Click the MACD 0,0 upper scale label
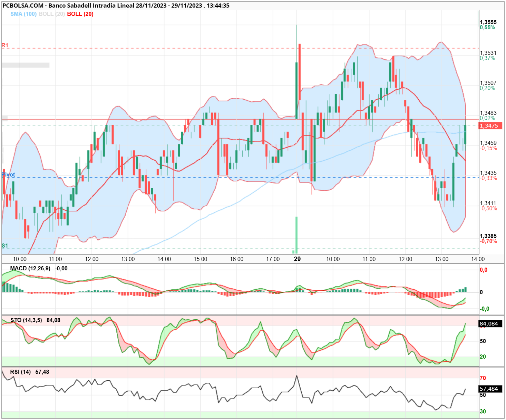506x420 pixels. [x=484, y=270]
